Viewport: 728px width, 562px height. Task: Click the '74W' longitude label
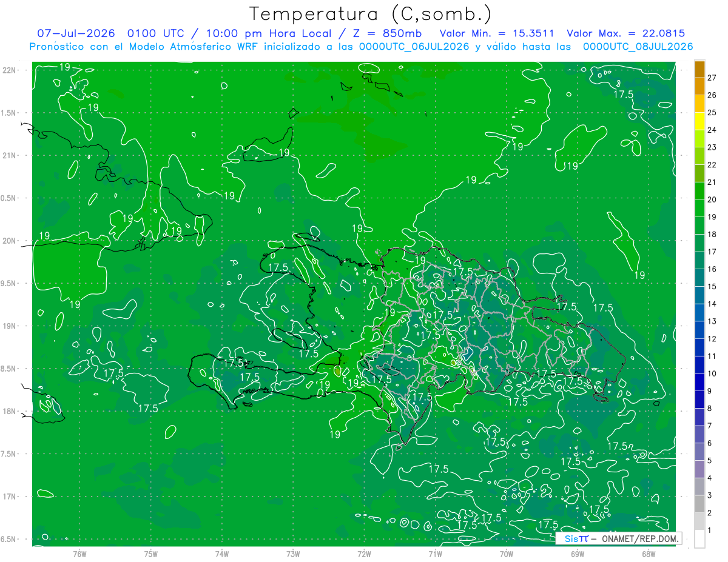[x=222, y=554]
